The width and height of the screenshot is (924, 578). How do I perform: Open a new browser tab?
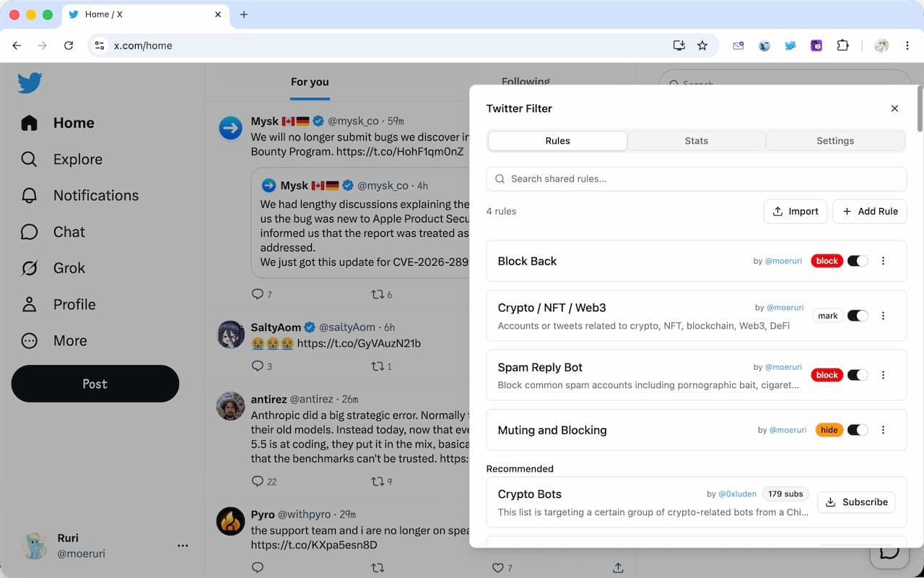tap(244, 14)
